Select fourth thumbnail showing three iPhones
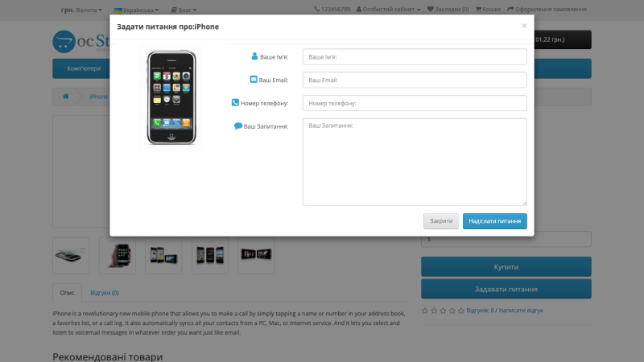This screenshot has height=362, width=644. point(210,255)
